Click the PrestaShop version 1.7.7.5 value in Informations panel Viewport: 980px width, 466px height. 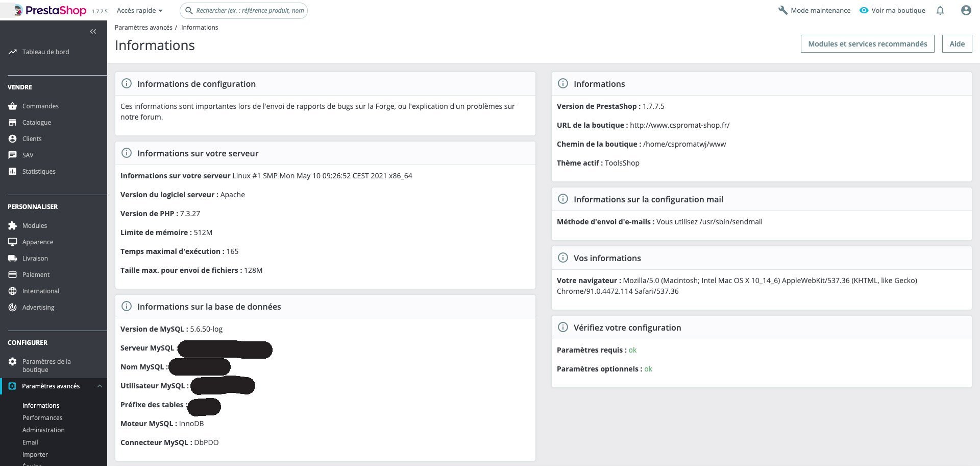[x=653, y=106]
